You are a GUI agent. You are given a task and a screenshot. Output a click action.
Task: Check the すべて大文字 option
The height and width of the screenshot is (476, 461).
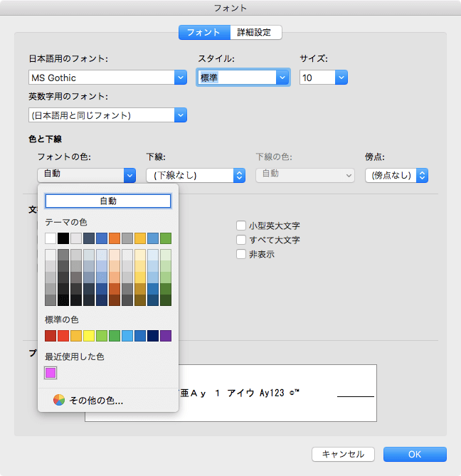(241, 240)
